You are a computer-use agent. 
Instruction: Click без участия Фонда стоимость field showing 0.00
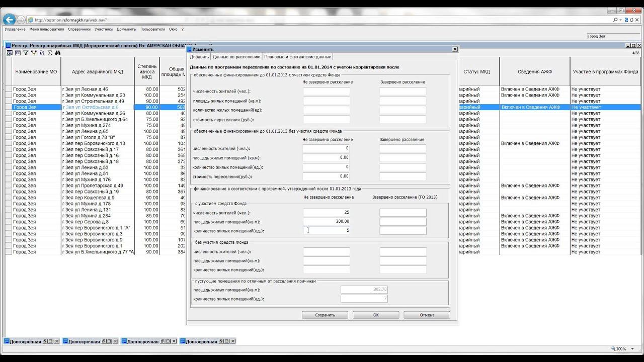326,176
